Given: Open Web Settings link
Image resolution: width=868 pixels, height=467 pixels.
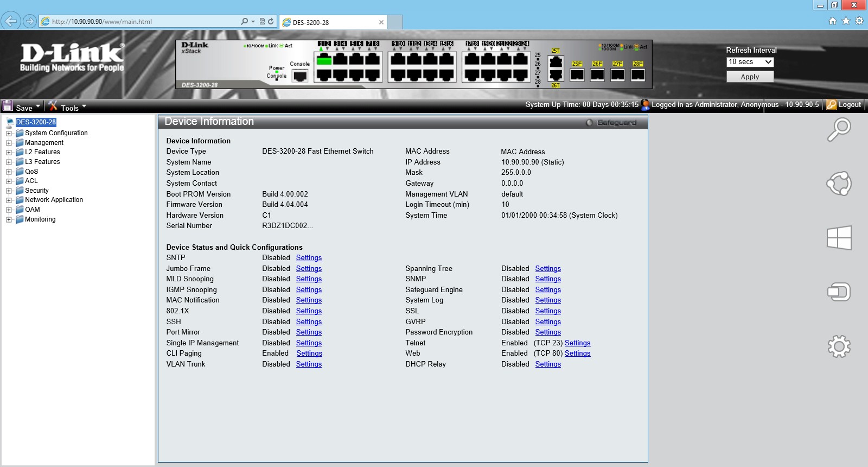Looking at the screenshot, I should (577, 354).
